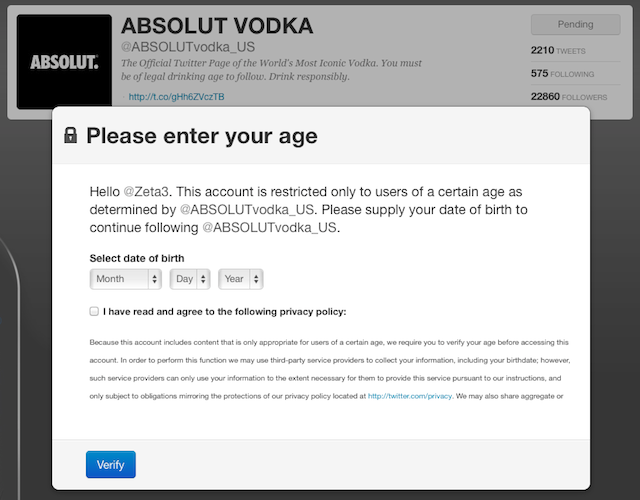
Task: Follow the t.co profile link
Action: 177,97
